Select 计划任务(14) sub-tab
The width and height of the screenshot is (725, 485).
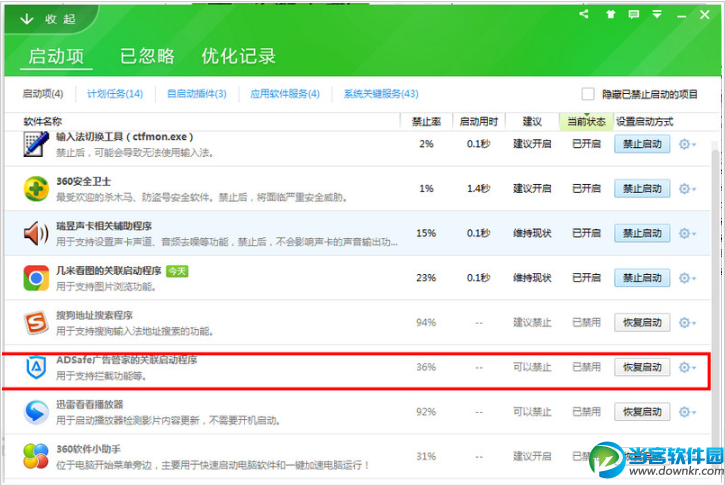pos(115,94)
